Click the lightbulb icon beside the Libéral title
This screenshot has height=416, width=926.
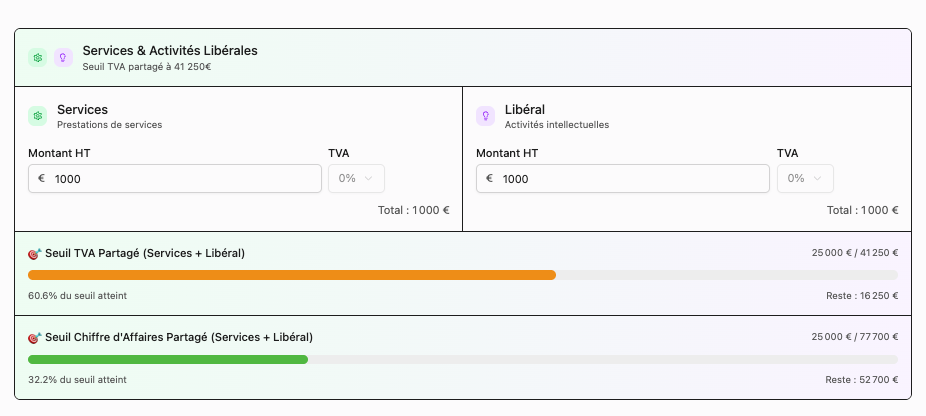486,116
